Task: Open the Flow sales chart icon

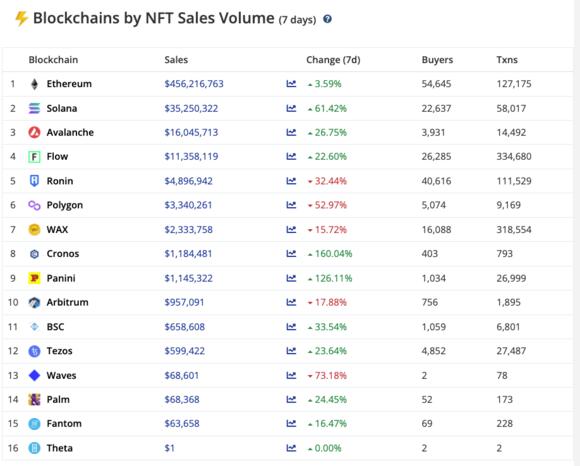Action: 291,156
